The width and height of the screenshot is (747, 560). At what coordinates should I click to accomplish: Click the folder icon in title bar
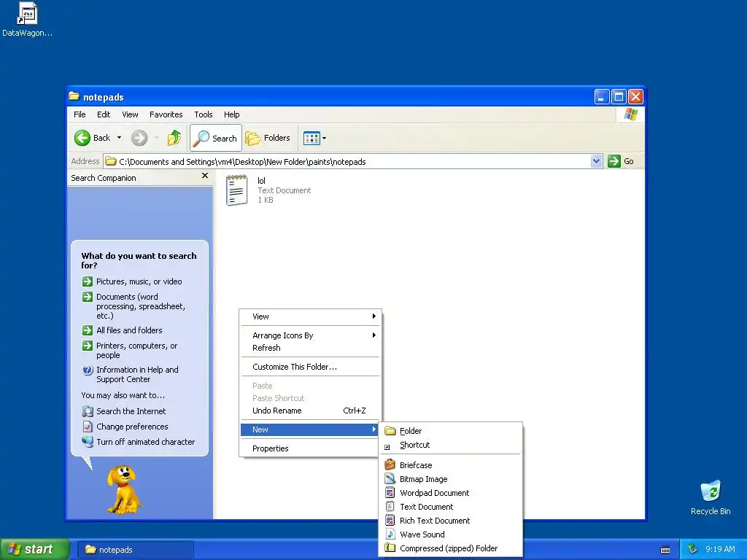[x=74, y=96]
